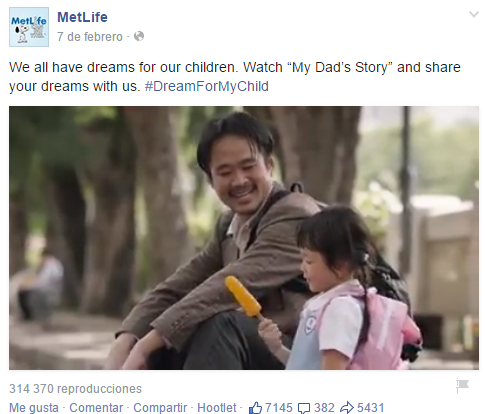485x414 pixels.
Task: Open the 7145 likes count
Action: 279,408
